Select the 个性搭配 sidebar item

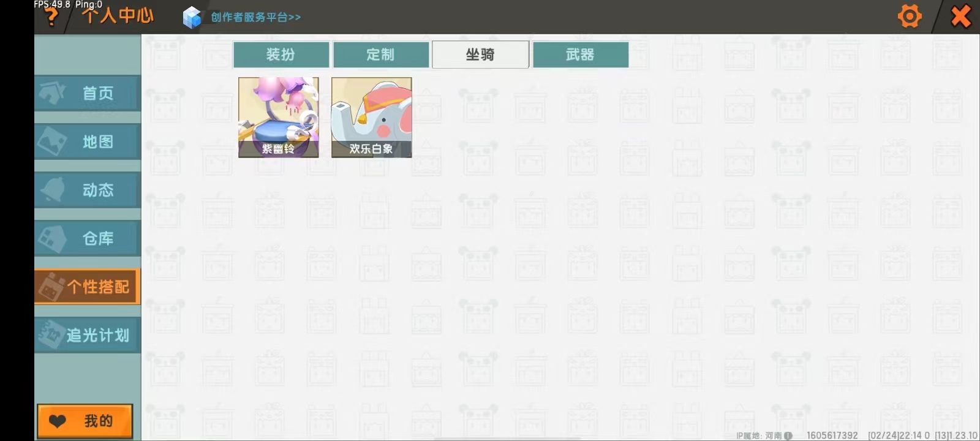tap(88, 287)
